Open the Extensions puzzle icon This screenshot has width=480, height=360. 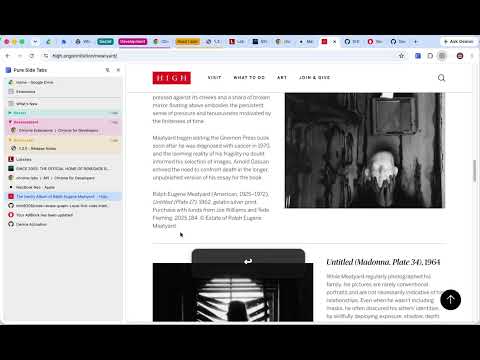tap(430, 56)
